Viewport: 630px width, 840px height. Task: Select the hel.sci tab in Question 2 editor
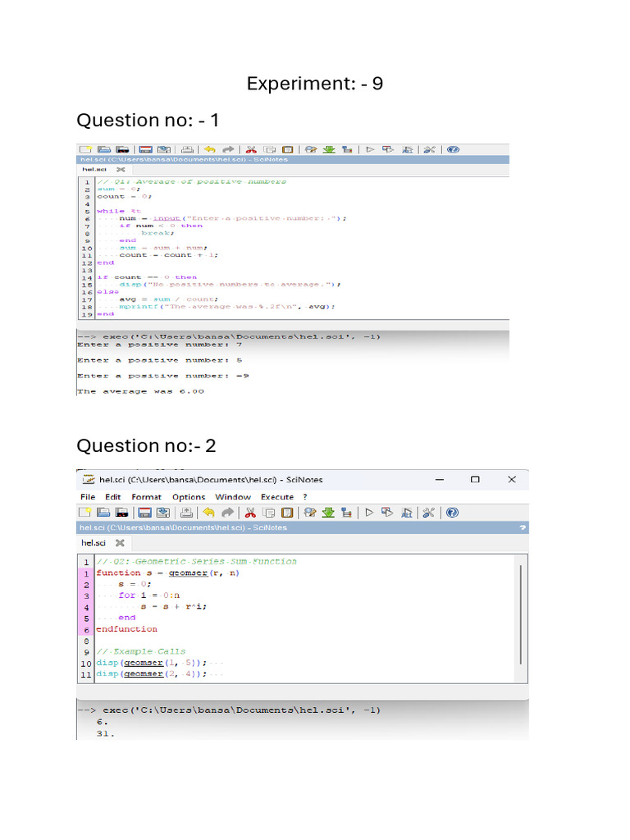pos(94,543)
